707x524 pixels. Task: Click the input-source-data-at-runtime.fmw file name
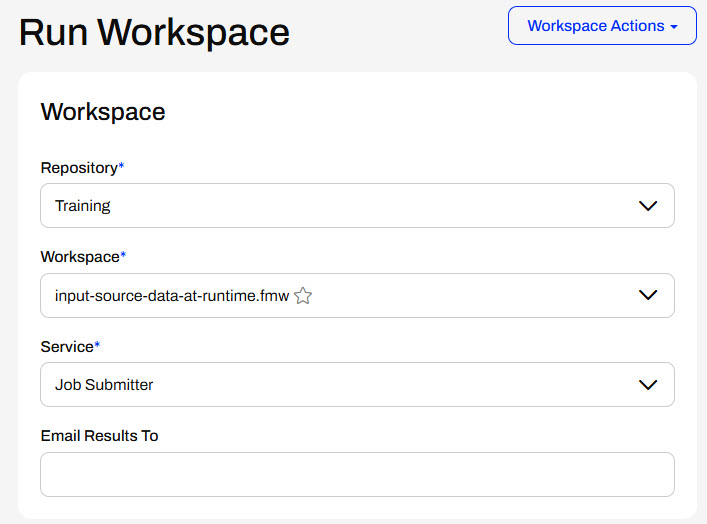(x=172, y=296)
